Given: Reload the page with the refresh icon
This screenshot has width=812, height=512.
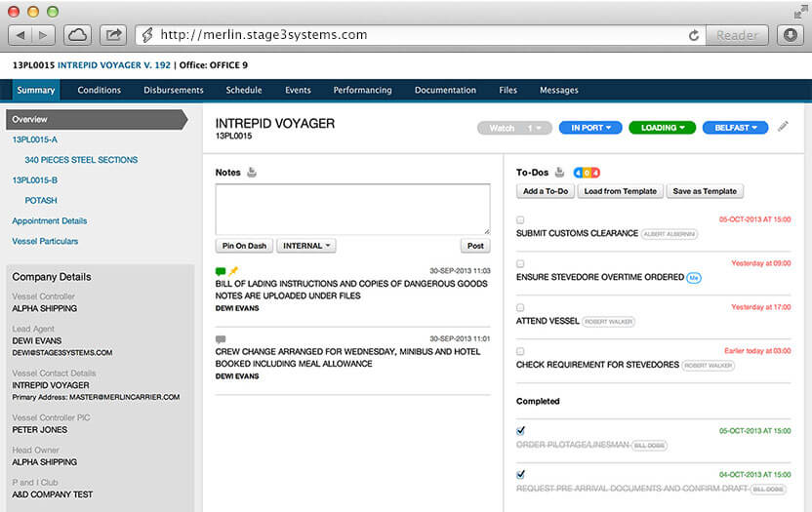Looking at the screenshot, I should 694,35.
